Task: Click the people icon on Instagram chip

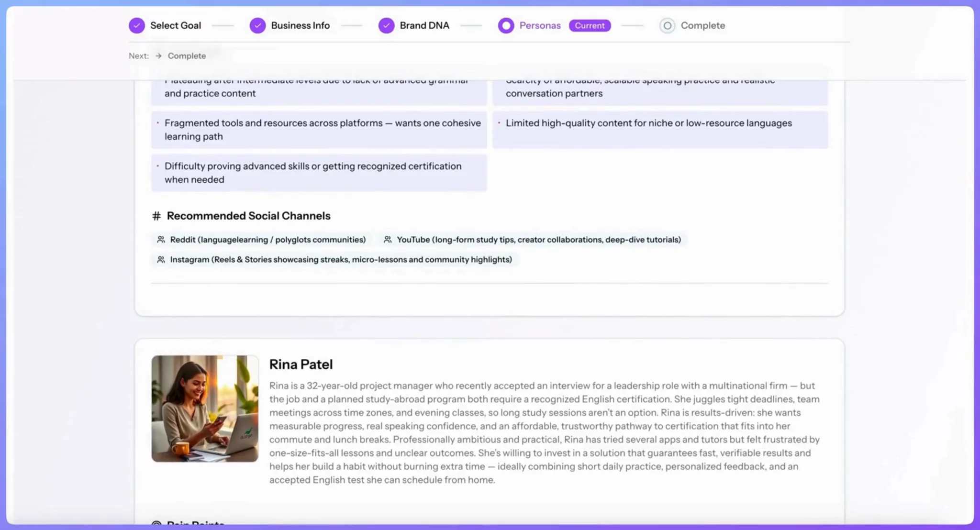Action: [x=161, y=260]
